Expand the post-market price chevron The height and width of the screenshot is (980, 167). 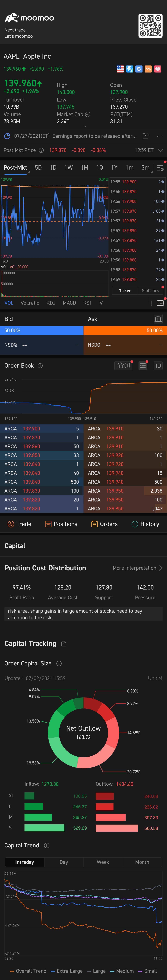tap(160, 150)
